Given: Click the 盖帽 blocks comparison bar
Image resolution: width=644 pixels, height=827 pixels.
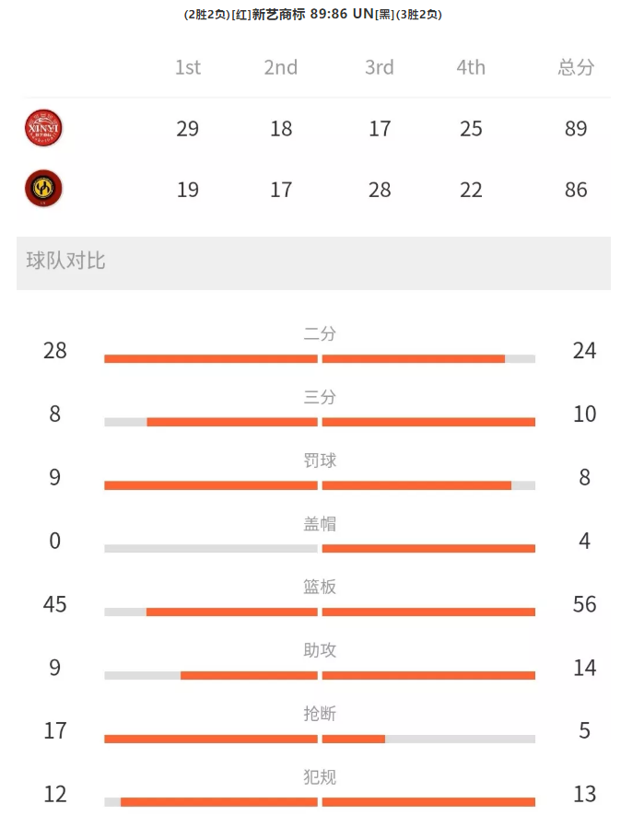Looking at the screenshot, I should coord(320,549).
